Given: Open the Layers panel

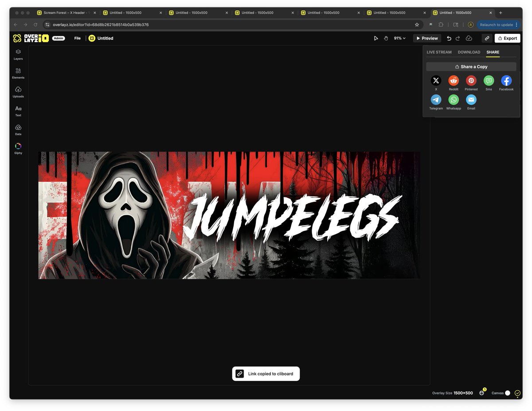Looking at the screenshot, I should [18, 54].
